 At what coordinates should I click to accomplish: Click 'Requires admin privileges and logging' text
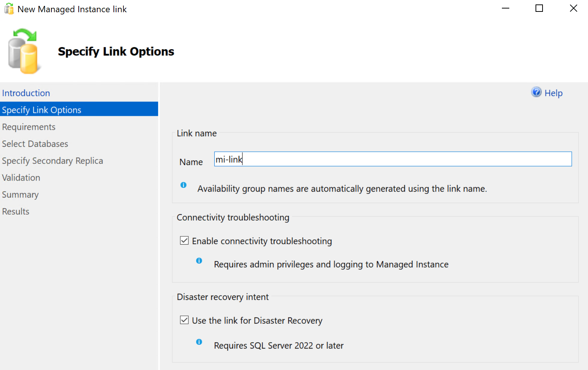pyautogui.click(x=331, y=264)
